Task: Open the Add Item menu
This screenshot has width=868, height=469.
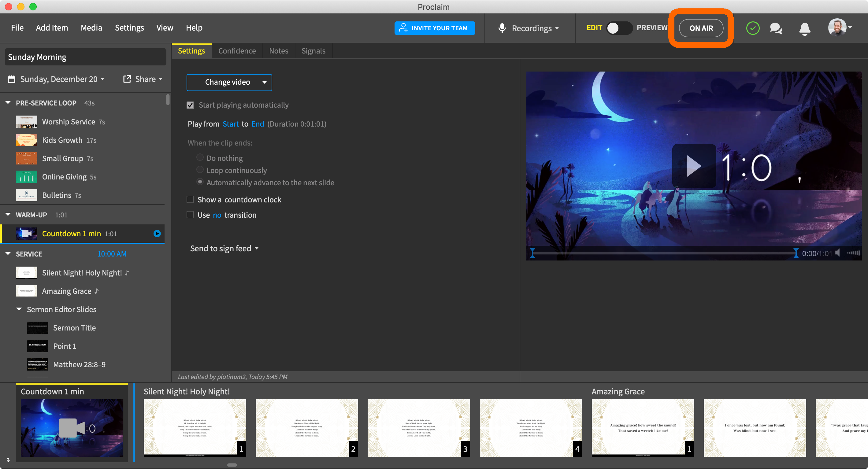Action: [x=52, y=28]
